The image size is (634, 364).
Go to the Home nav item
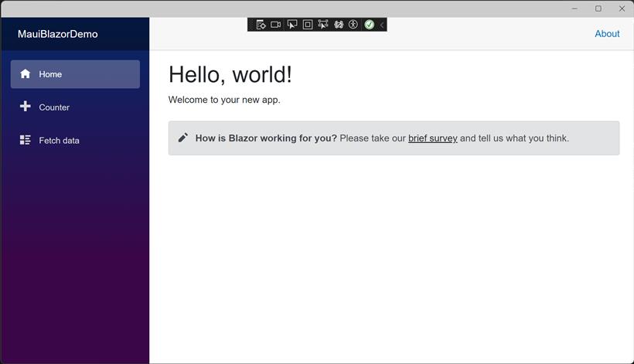75,74
